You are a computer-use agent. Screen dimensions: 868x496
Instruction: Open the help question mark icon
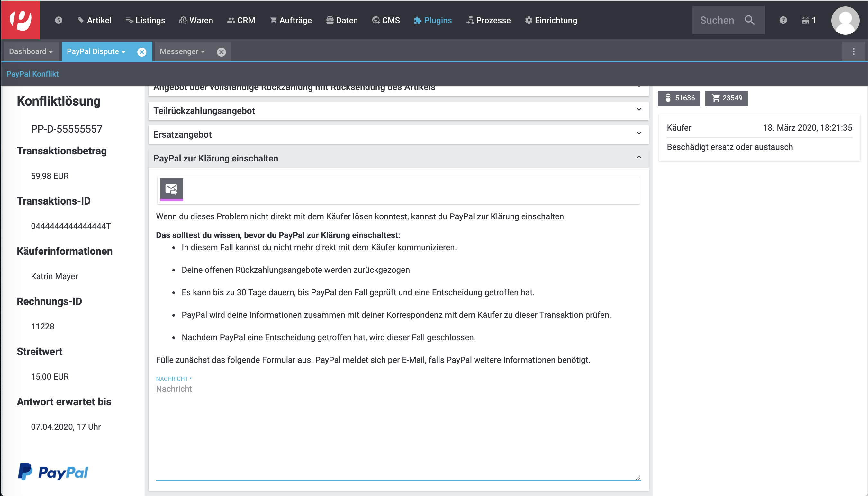click(x=783, y=20)
